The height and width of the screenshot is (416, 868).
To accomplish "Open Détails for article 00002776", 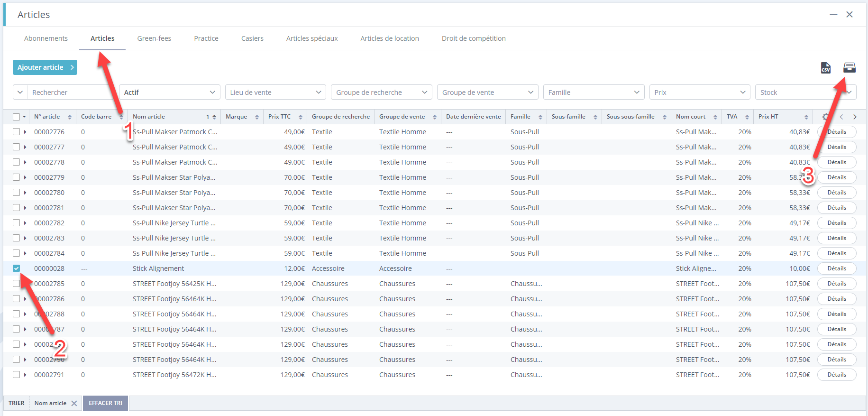I will click(x=837, y=132).
